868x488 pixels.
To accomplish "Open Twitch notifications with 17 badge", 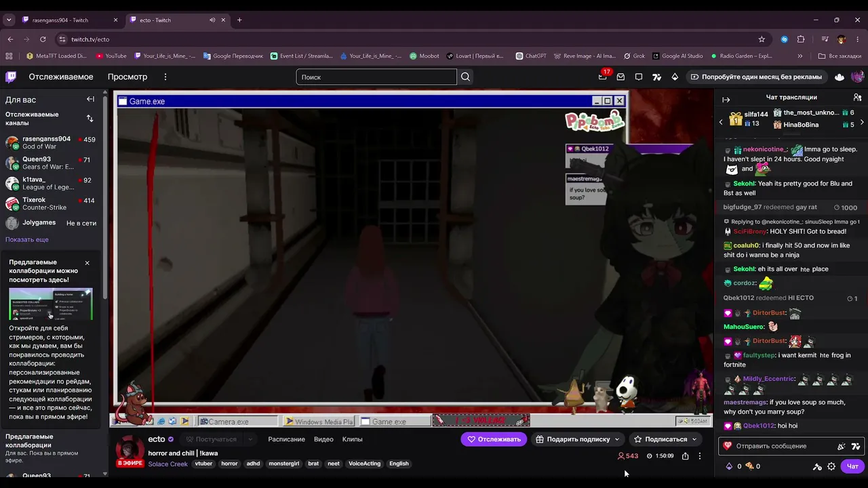I will 602,77.
